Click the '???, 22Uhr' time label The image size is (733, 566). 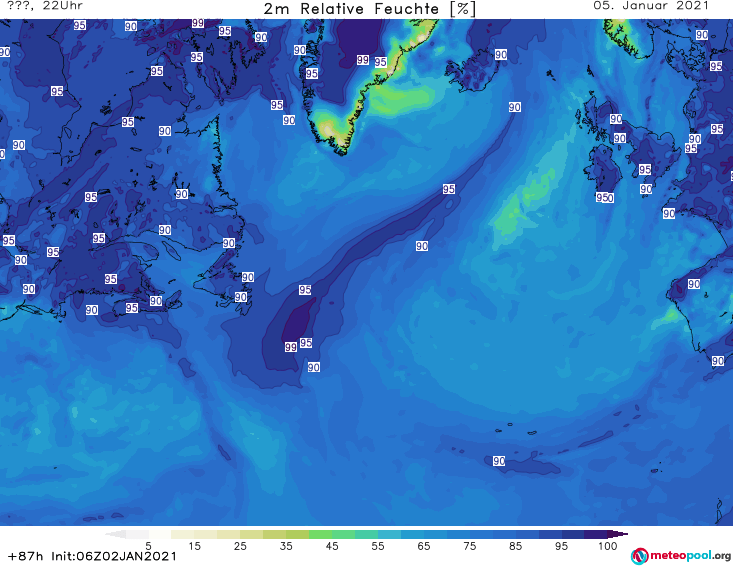pos(45,6)
